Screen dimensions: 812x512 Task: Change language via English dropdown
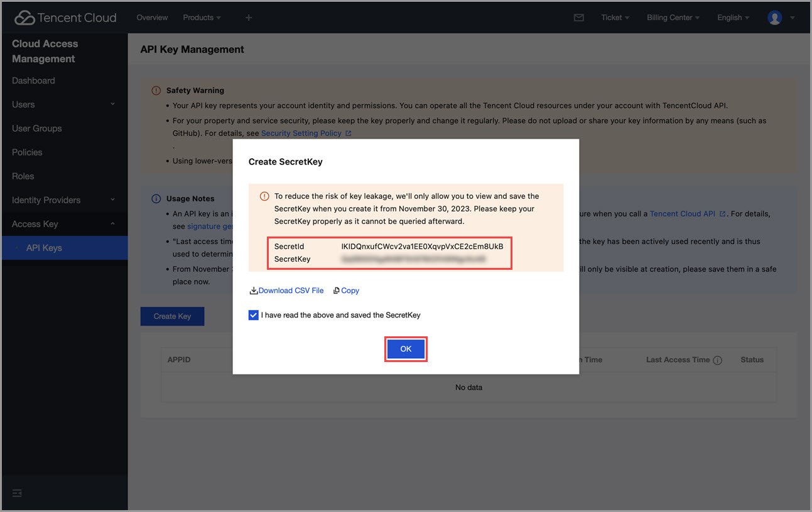[734, 18]
